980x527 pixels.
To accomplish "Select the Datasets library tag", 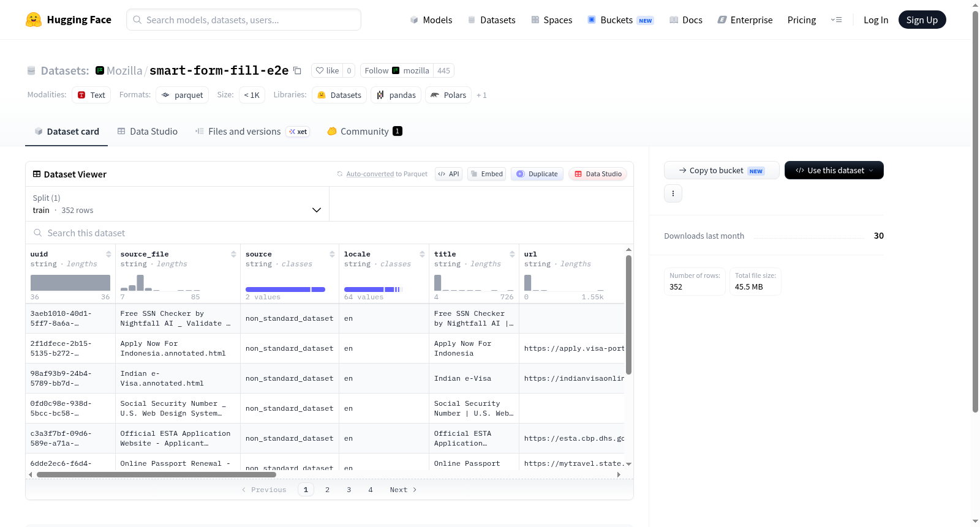I will [x=339, y=95].
